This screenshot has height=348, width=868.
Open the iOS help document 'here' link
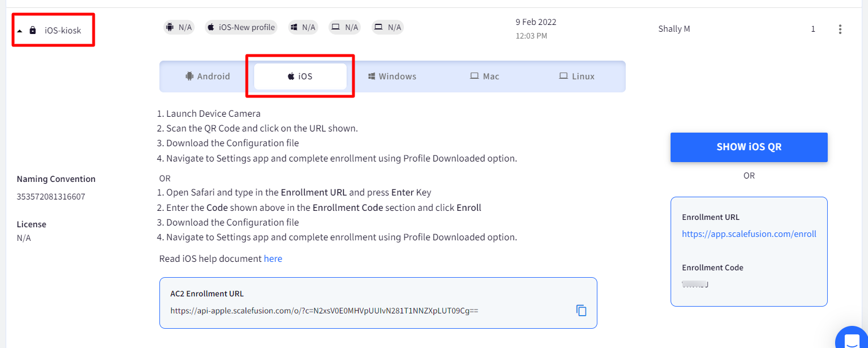[x=273, y=259]
